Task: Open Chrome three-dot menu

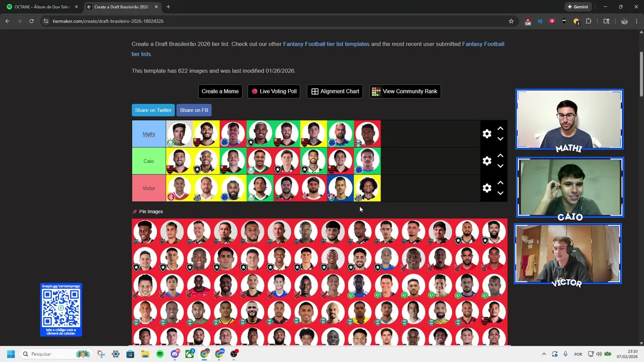Action: [x=637, y=21]
